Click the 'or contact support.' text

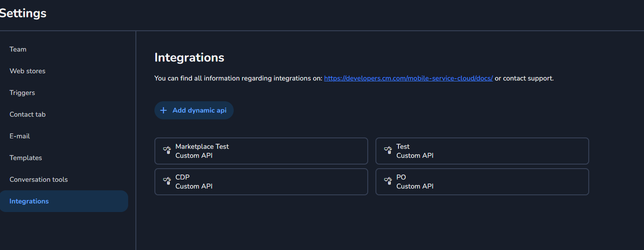524,78
